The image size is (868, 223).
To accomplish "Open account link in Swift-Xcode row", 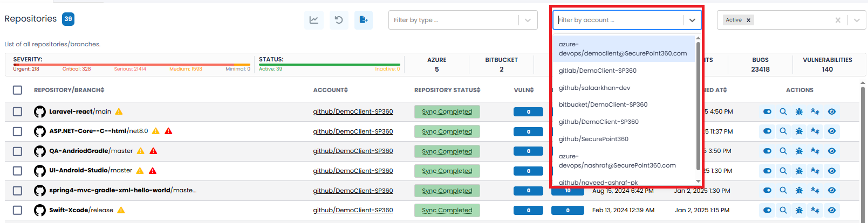I will point(353,210).
